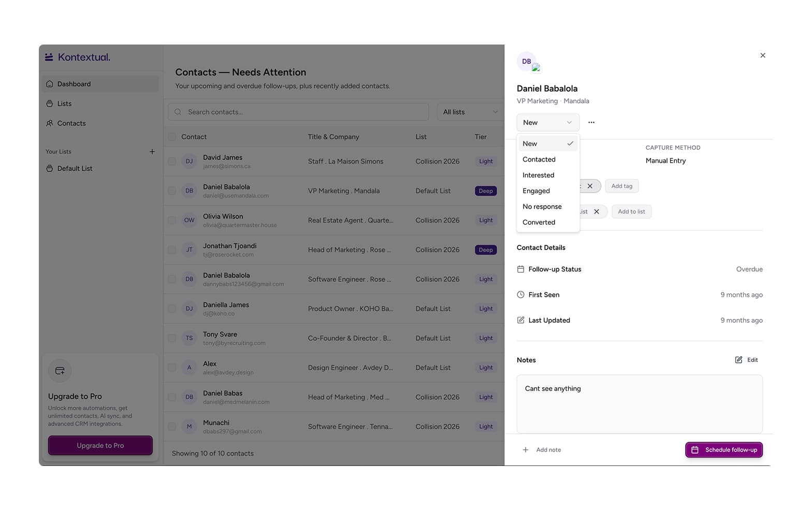
Task: Click Add note
Action: coord(542,450)
